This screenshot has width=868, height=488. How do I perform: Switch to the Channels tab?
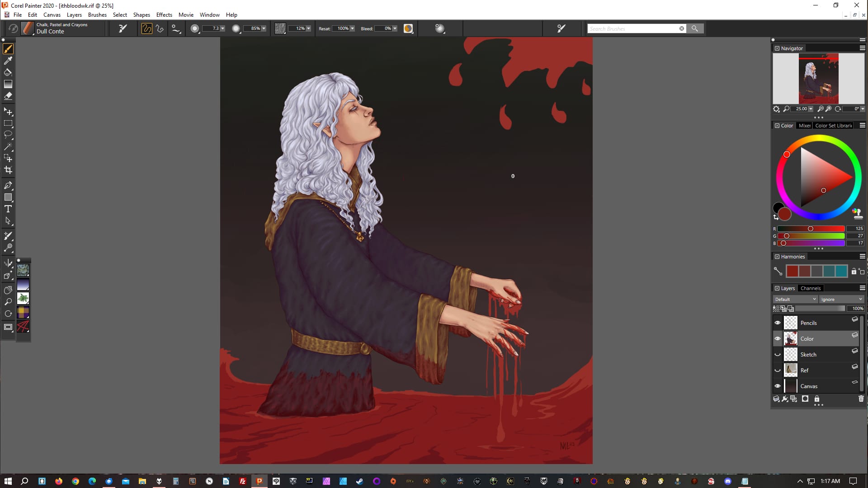coord(810,288)
